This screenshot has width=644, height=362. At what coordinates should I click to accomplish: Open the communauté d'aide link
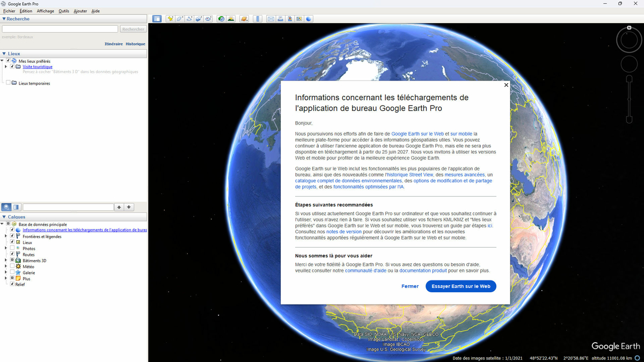[365, 271]
